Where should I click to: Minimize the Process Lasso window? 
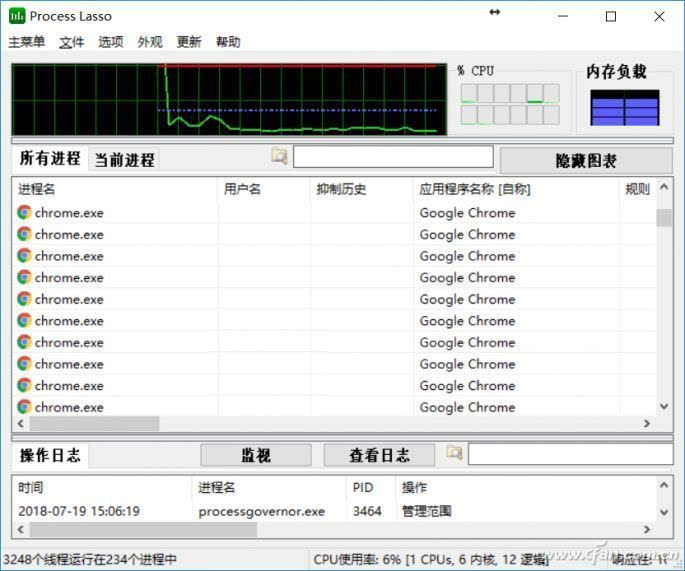pos(563,17)
